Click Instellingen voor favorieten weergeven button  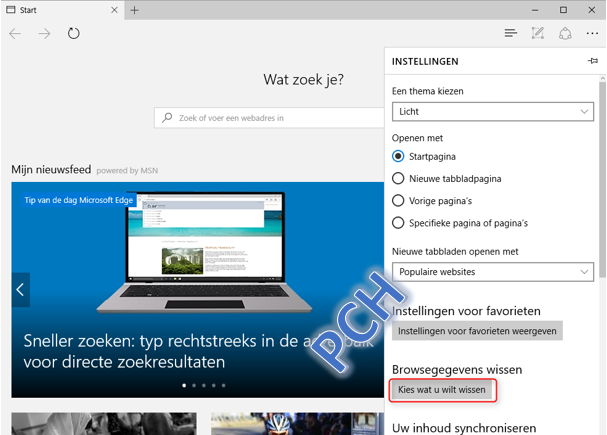click(477, 331)
